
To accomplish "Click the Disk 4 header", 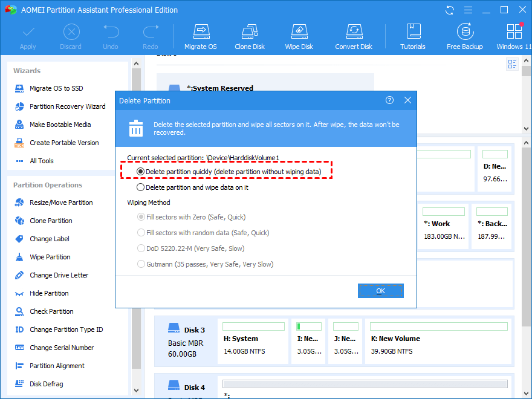I will (x=187, y=387).
